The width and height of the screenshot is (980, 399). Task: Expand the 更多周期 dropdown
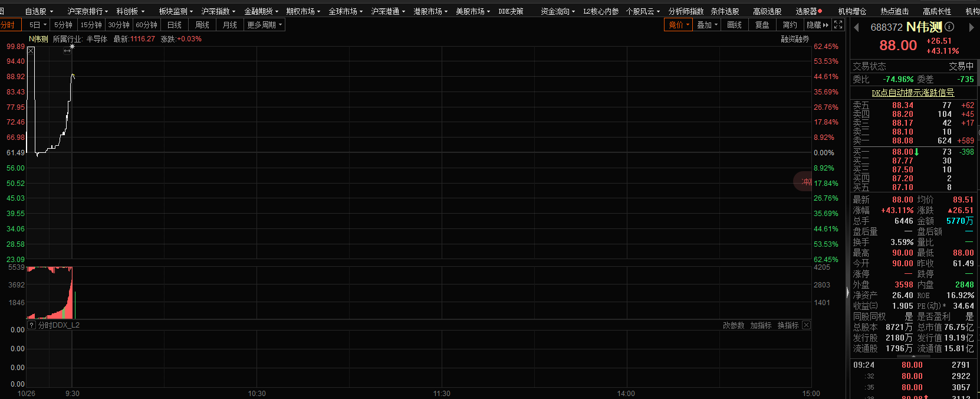click(x=265, y=25)
